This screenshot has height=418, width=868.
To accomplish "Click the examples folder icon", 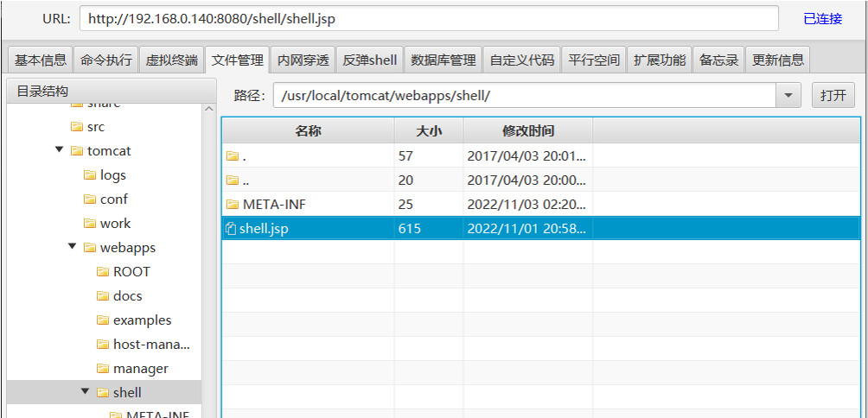I will pos(103,320).
